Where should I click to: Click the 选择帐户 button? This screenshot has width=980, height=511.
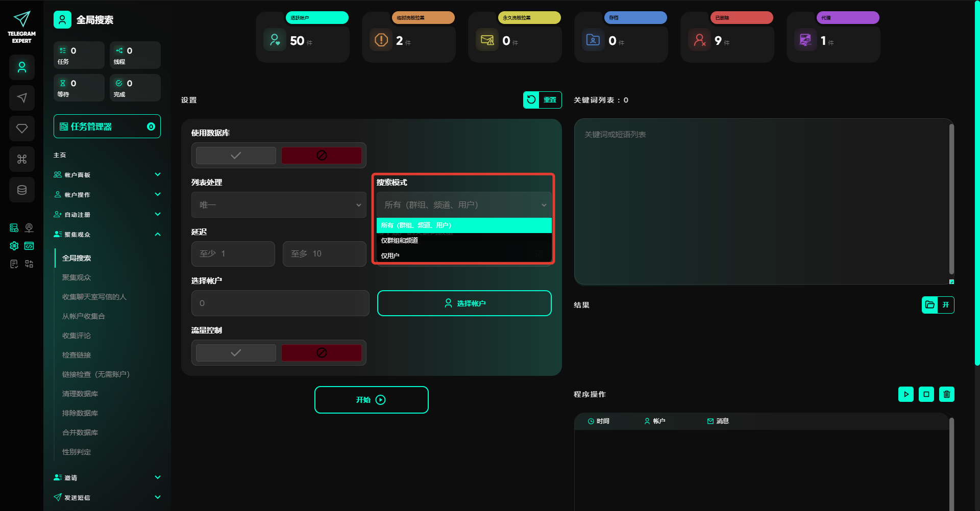[x=464, y=303]
